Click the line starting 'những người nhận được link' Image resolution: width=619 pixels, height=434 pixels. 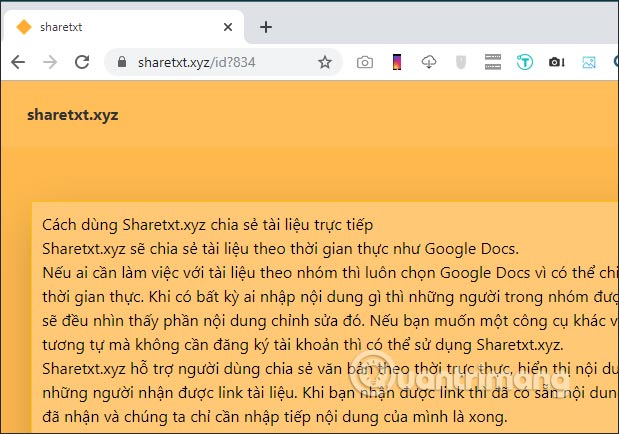coord(330,393)
